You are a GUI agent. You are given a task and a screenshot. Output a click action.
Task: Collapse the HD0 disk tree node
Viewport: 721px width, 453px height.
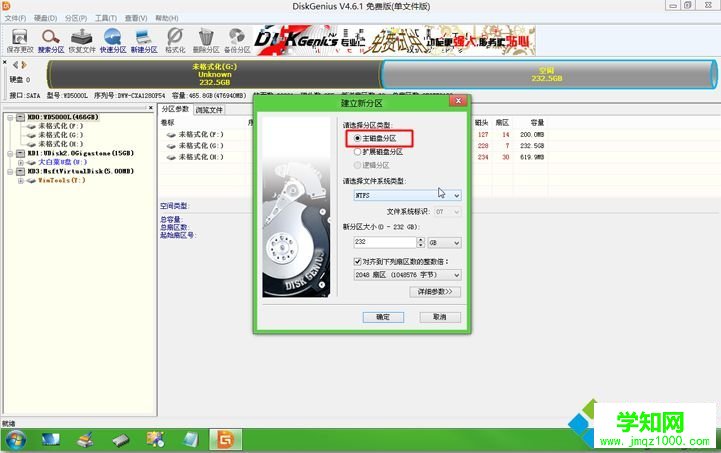click(10, 117)
